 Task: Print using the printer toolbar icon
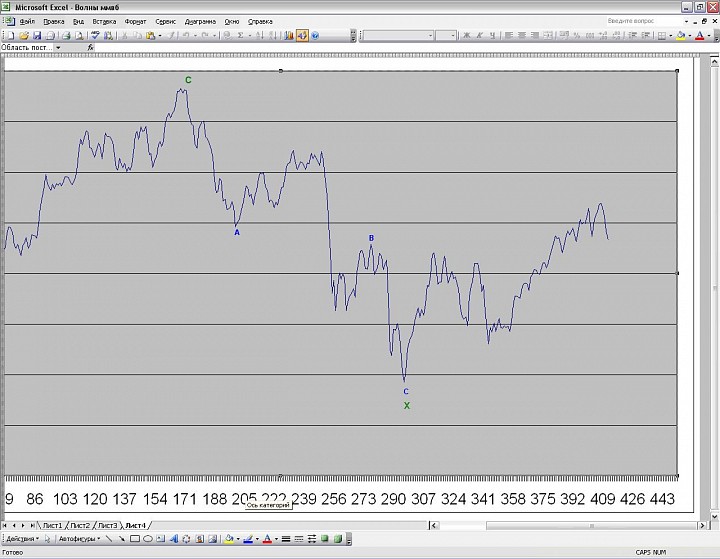tap(66, 35)
